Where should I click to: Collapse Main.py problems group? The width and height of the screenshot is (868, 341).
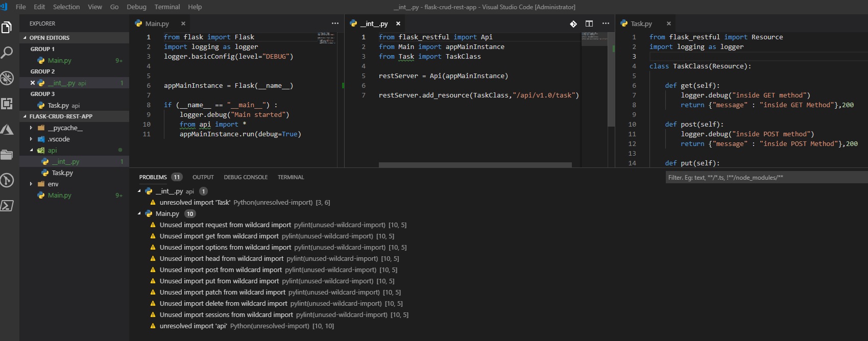tap(139, 213)
